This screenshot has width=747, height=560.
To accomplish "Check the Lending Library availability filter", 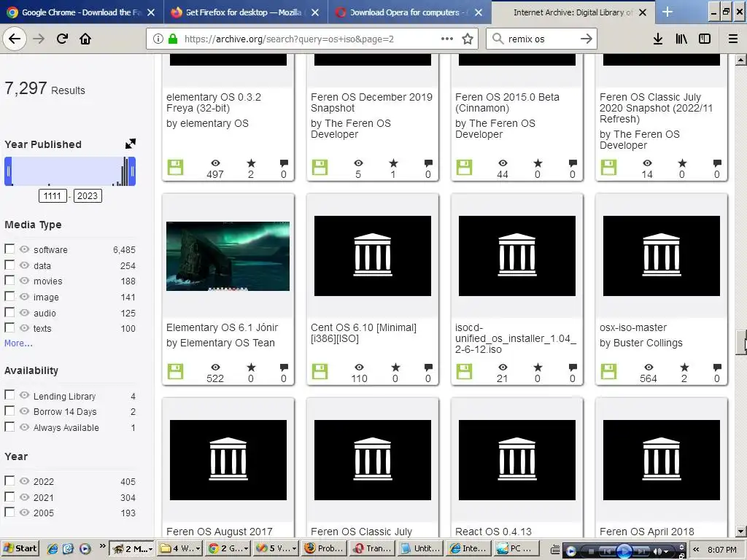I will click(x=9, y=394).
